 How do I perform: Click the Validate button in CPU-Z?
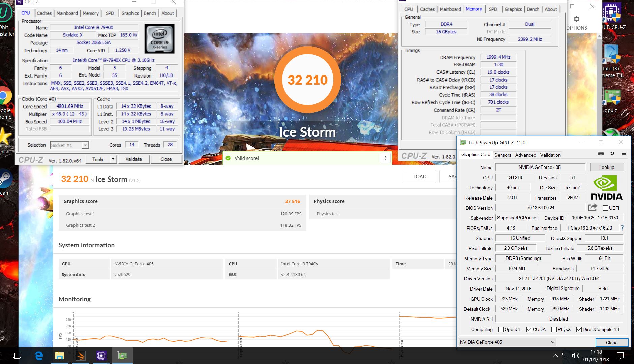click(x=134, y=159)
